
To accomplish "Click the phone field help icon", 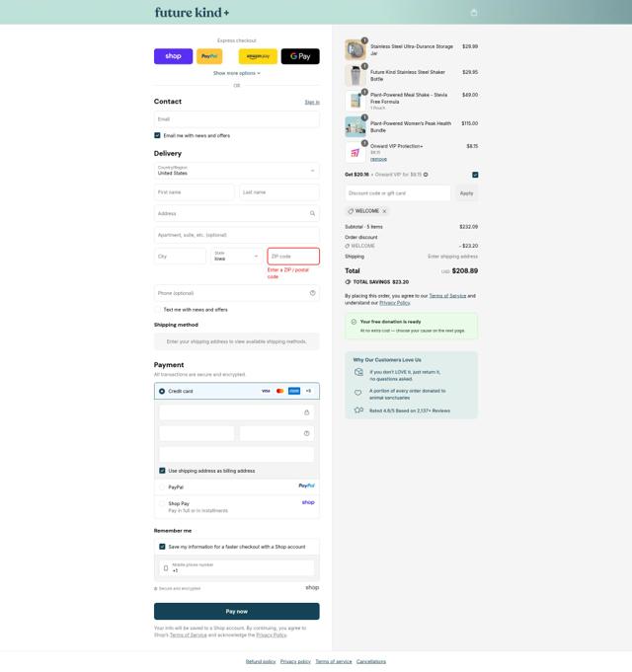I will [313, 293].
